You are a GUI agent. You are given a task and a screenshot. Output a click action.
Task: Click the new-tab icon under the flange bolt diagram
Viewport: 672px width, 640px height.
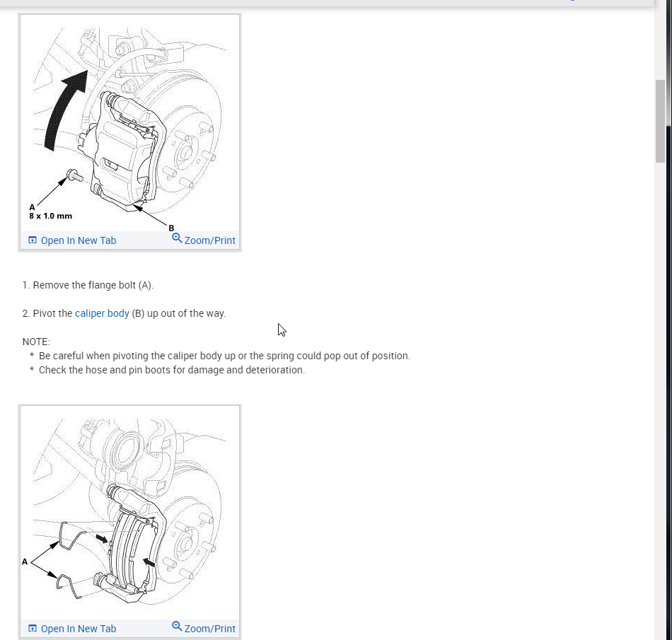point(33,240)
